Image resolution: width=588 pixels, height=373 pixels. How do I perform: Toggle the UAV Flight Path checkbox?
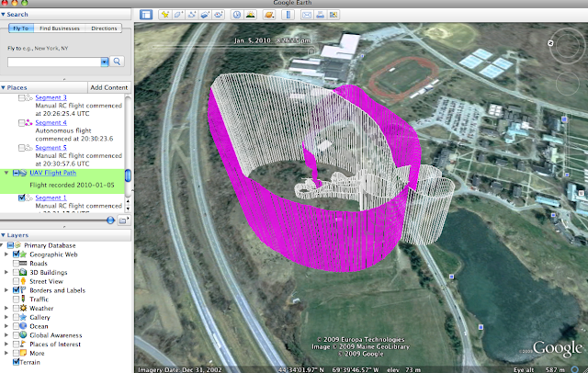[16, 173]
